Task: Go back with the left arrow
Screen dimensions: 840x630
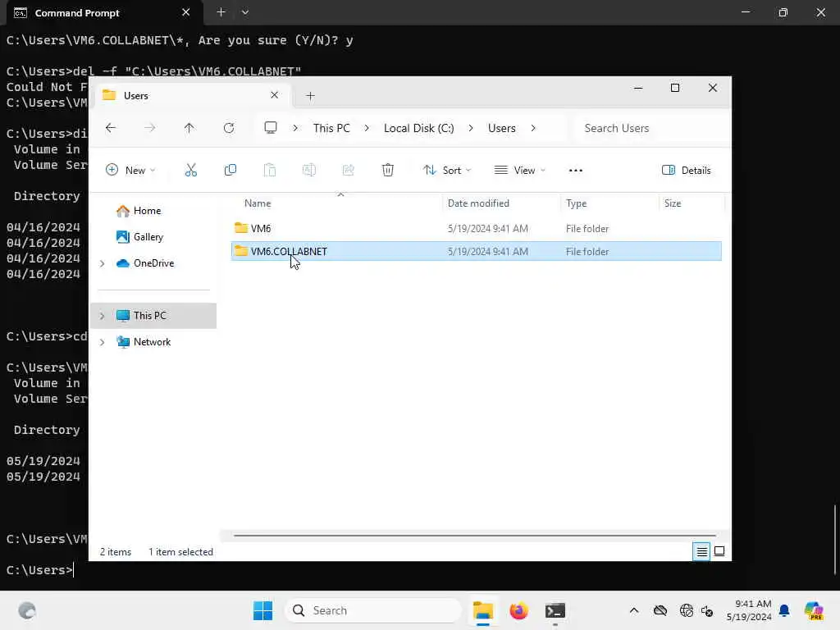Action: click(111, 128)
